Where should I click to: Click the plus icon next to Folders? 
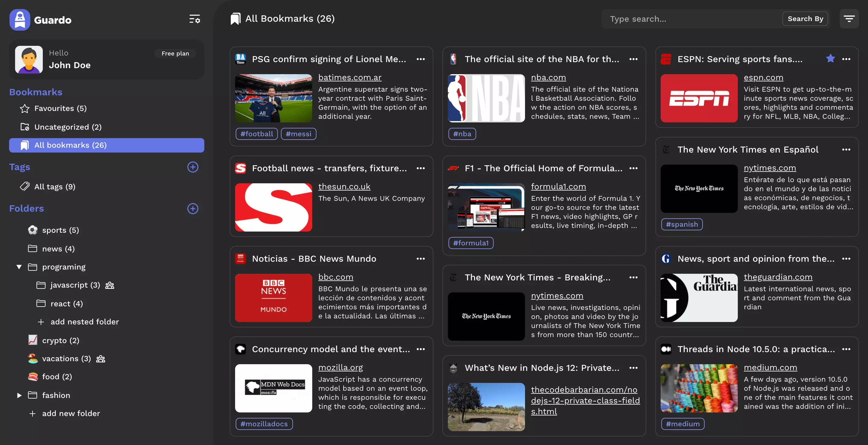(x=192, y=209)
